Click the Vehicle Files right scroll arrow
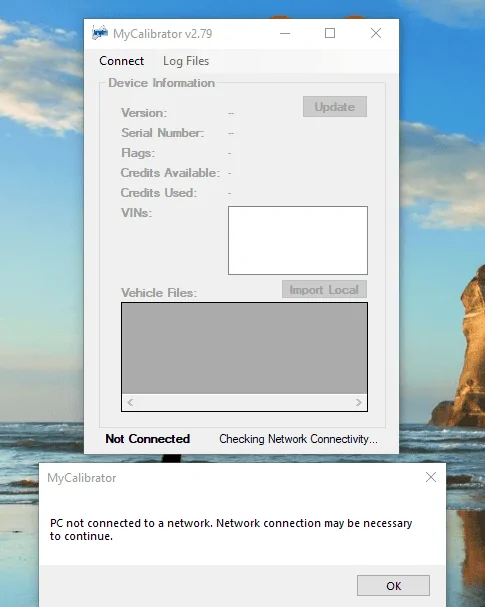 pyautogui.click(x=358, y=403)
